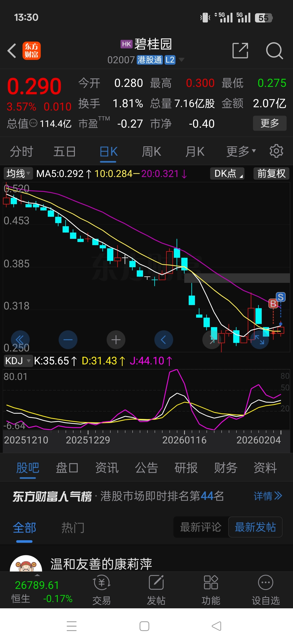Open chart settings gear icon

[276, 151]
